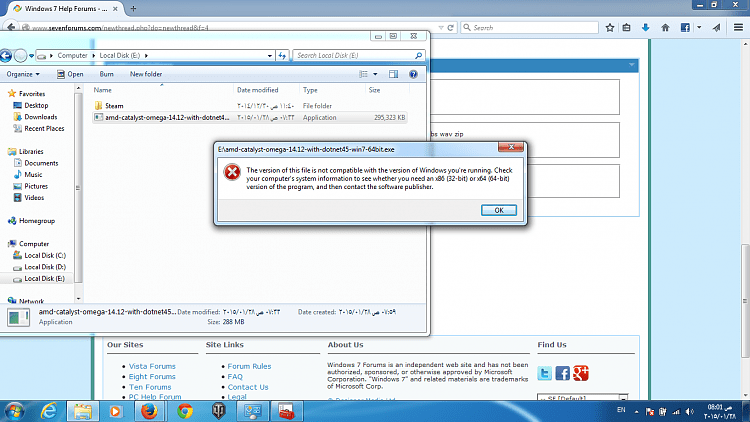
Task: Open Documents library
Action: [41, 163]
